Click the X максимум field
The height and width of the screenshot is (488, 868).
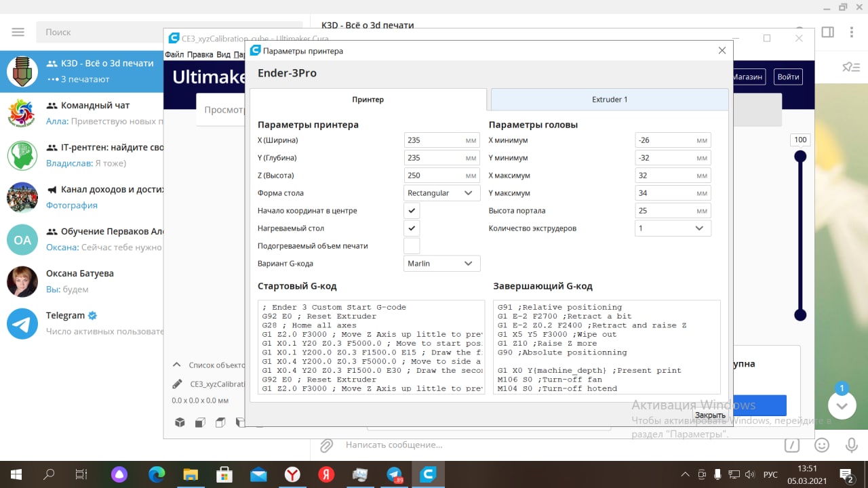tap(673, 176)
